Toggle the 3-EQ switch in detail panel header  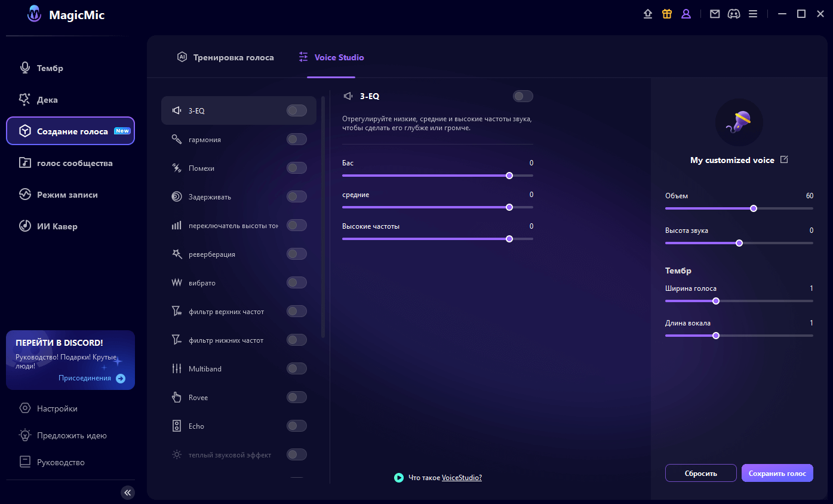coord(523,96)
